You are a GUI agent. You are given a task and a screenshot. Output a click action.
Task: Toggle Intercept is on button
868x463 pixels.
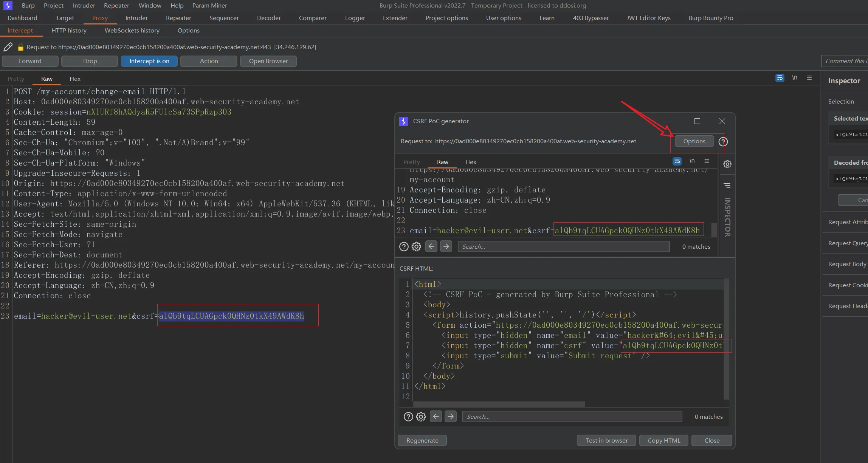[x=149, y=61]
